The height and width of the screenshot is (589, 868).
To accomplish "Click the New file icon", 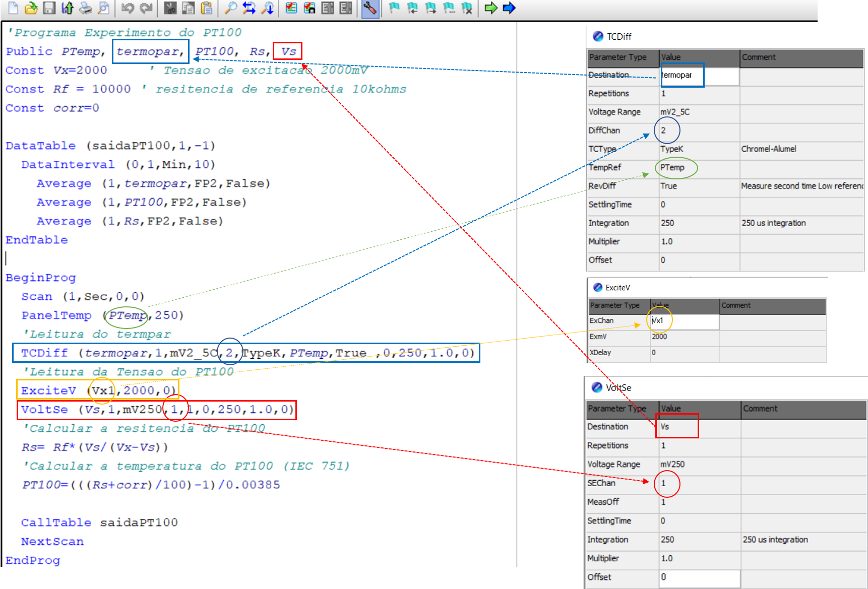I will [14, 8].
